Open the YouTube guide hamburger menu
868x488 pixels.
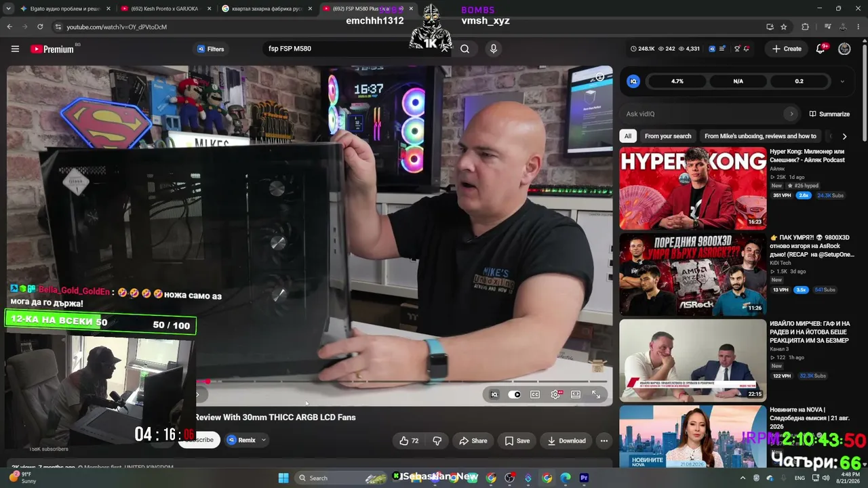click(15, 49)
